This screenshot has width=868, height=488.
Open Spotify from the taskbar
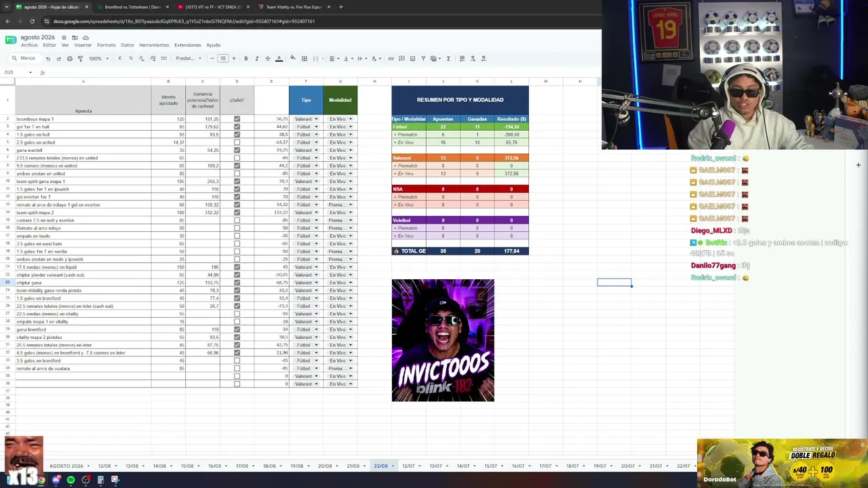71,480
